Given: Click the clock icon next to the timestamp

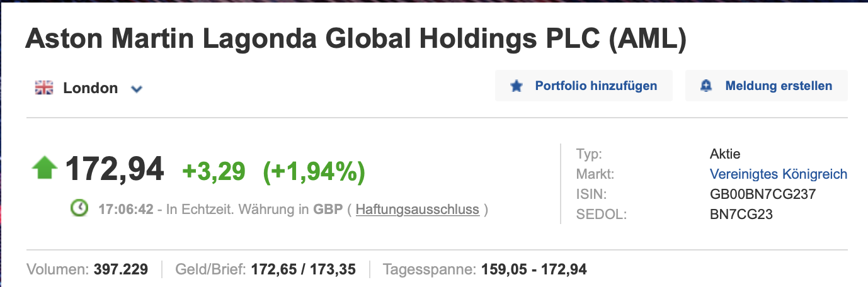Looking at the screenshot, I should tap(79, 209).
